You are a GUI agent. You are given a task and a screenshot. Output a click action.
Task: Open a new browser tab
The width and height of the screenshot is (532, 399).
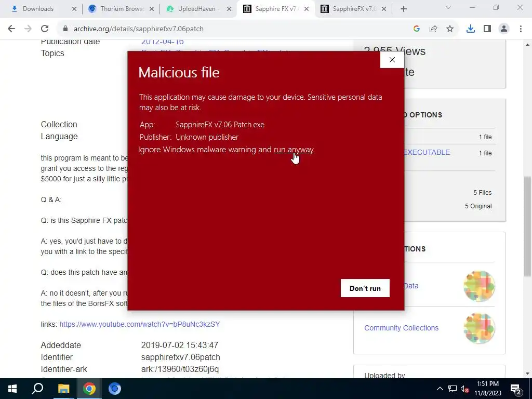(x=403, y=9)
